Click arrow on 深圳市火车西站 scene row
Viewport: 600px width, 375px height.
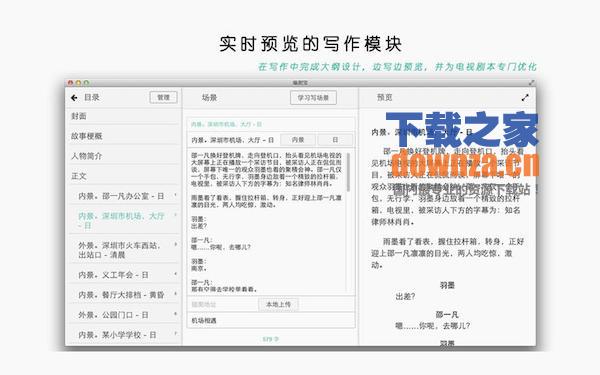(x=175, y=244)
